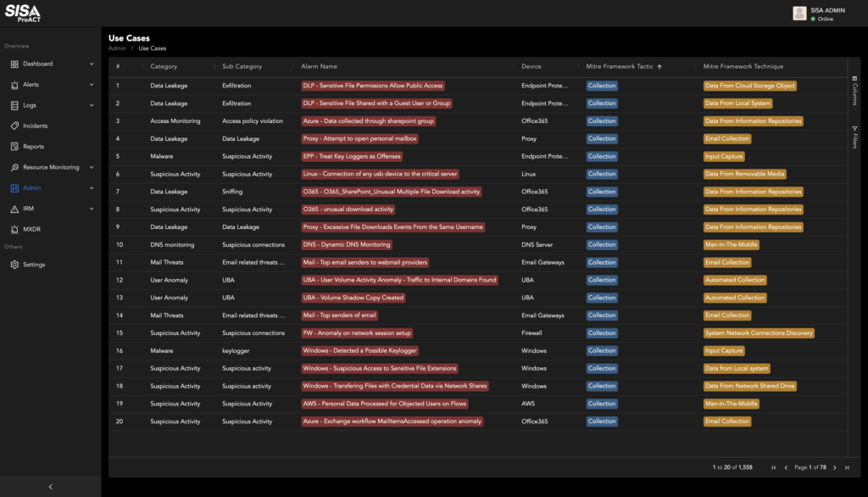Screen dimensions: 868x497
Task: Open the Filters side panel tab
Action: click(x=854, y=137)
